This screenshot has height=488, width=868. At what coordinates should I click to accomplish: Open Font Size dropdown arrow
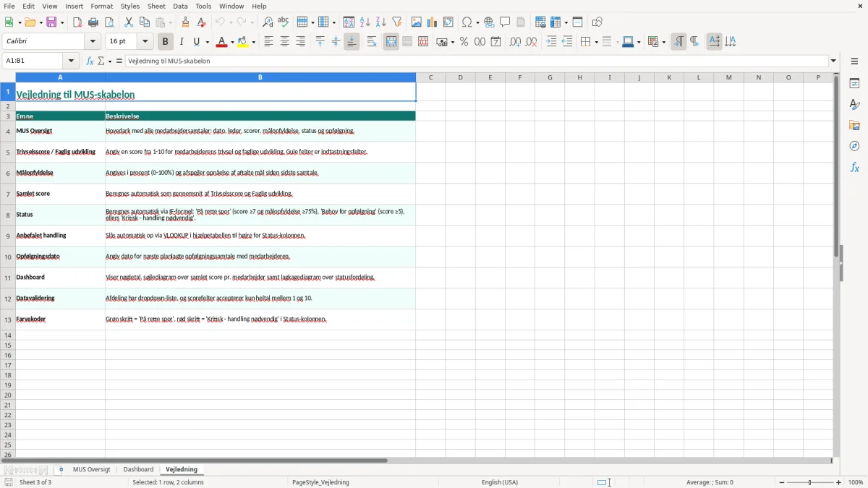click(145, 42)
